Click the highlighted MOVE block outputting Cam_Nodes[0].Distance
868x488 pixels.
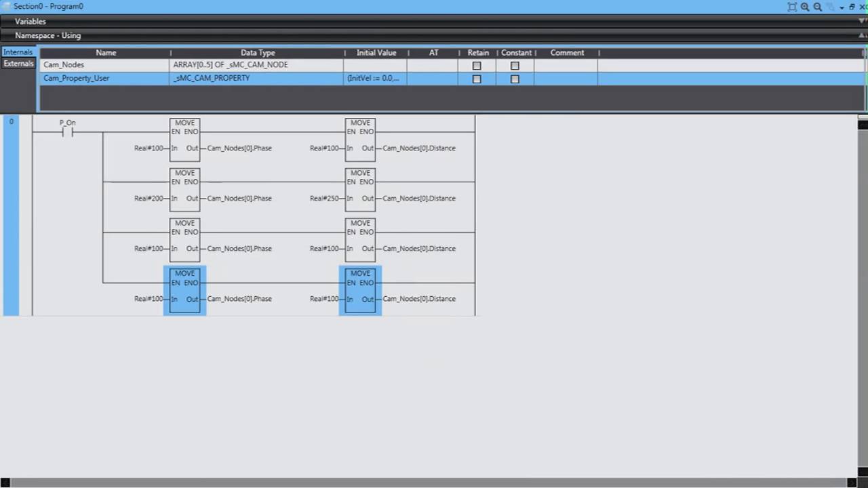click(x=360, y=291)
